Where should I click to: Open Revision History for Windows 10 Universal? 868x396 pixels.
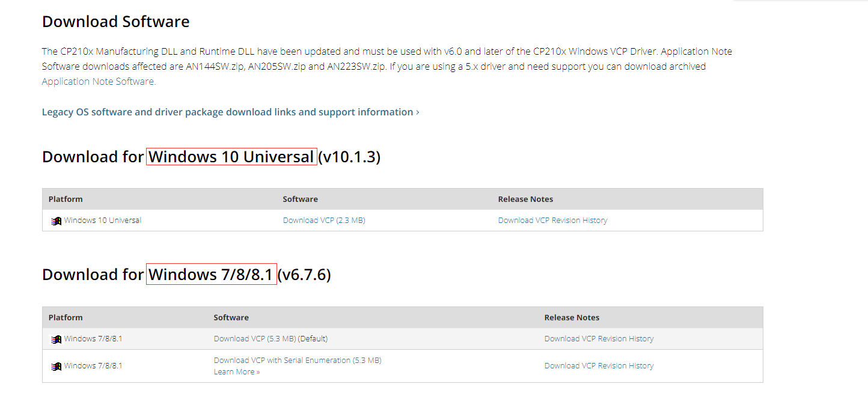coord(552,221)
